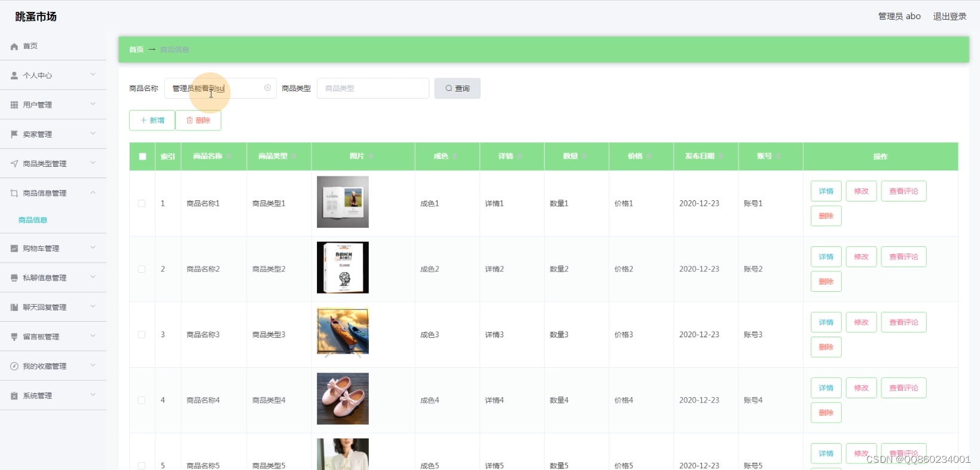Click the 查询 search button
980x470 pixels.
coord(457,88)
